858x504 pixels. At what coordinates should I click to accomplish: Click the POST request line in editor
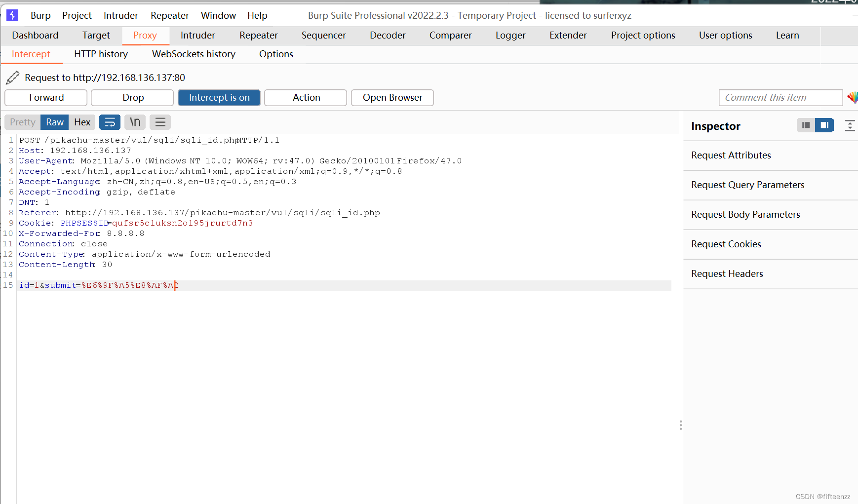pos(149,140)
